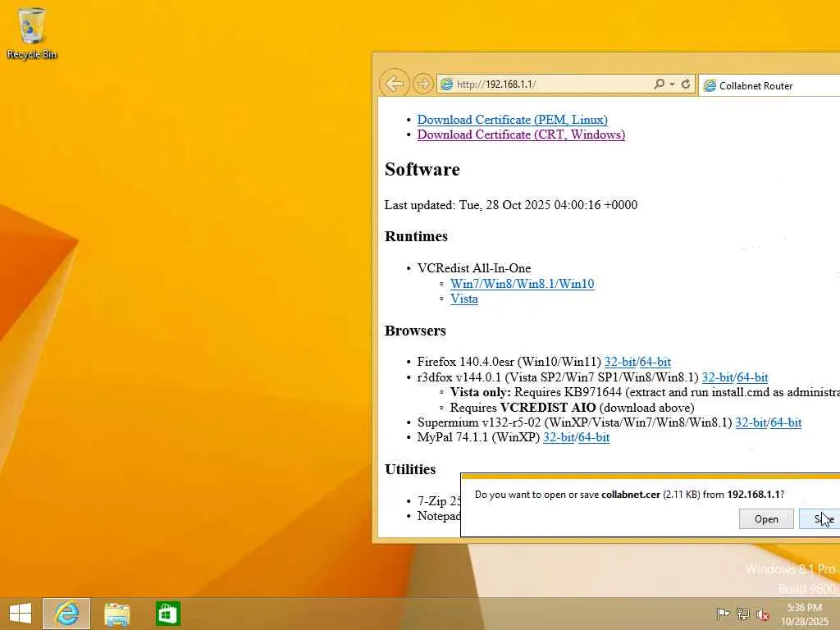Click the 'Requires VCREDIST AIO' note text

click(572, 407)
